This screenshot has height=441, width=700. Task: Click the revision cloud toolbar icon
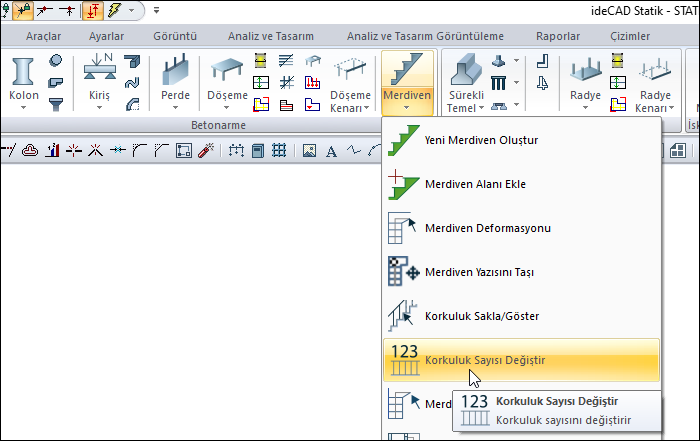pyautogui.click(x=30, y=150)
